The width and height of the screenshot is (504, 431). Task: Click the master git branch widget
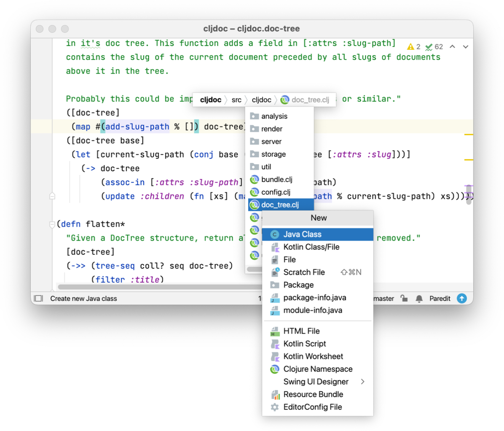point(384,299)
